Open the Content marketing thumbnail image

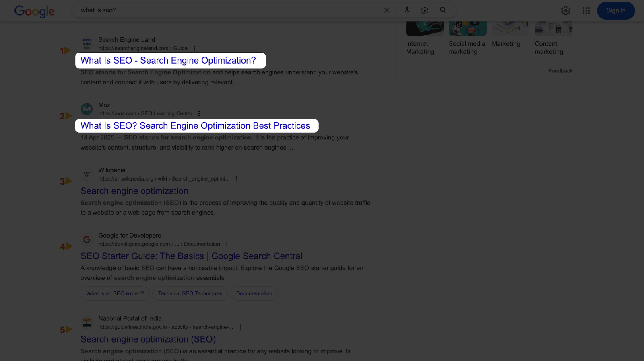click(553, 29)
